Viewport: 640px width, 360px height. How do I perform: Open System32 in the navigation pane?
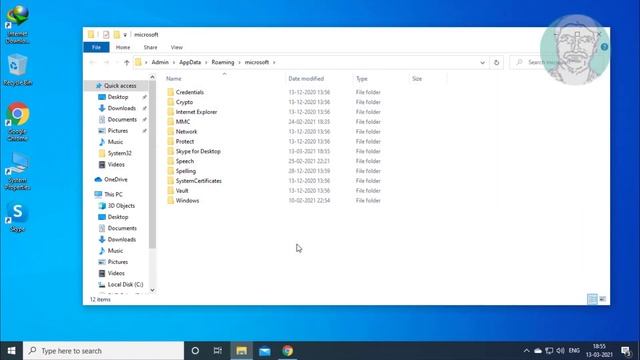119,153
